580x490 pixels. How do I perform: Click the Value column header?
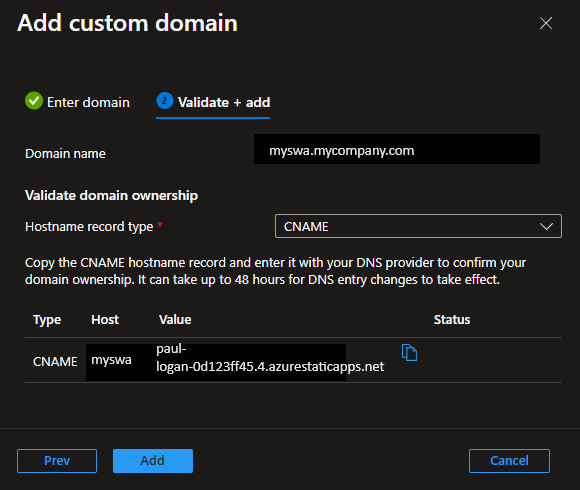[175, 320]
